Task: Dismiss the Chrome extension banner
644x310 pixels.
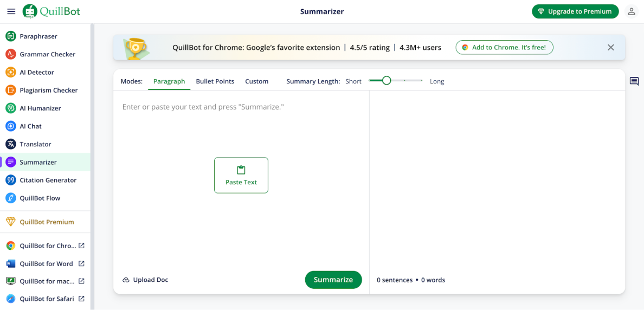Action: pyautogui.click(x=610, y=48)
